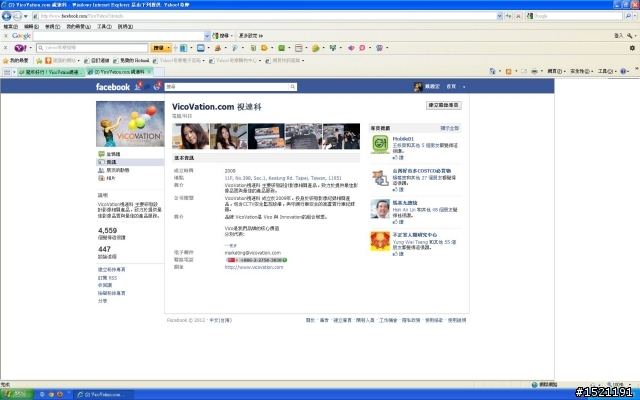The image size is (640, 400).
Task: Open the IE search provider dropdown arrow
Action: (636, 16)
